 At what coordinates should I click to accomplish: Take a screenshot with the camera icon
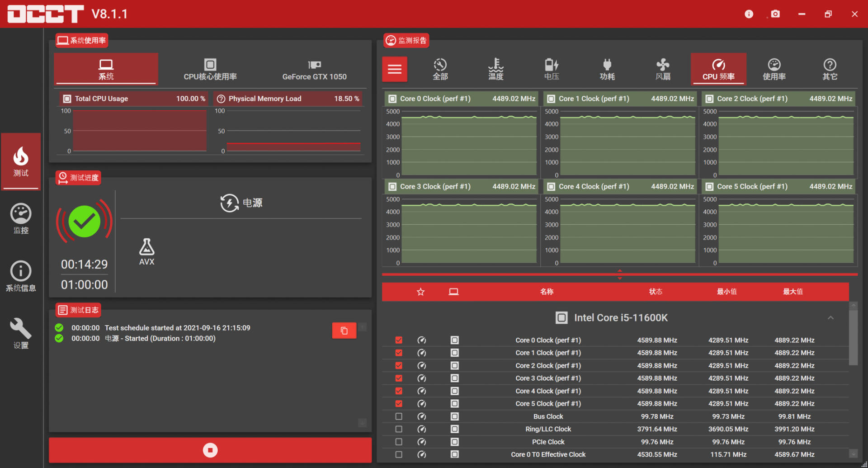click(x=775, y=14)
